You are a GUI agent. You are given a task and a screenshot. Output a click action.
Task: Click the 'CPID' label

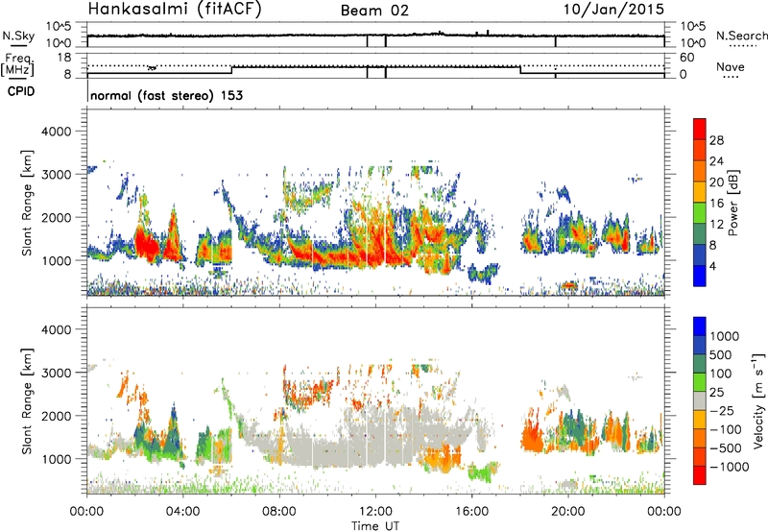point(21,91)
